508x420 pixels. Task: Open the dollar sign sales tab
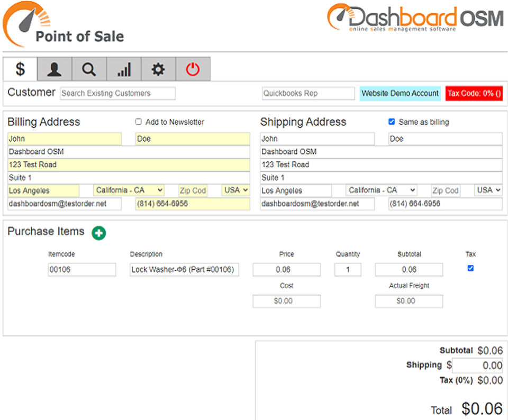tap(20, 69)
